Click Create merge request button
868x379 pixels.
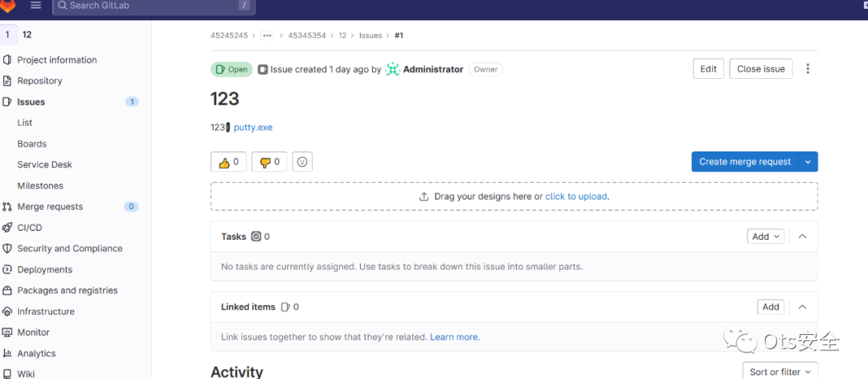tap(744, 162)
